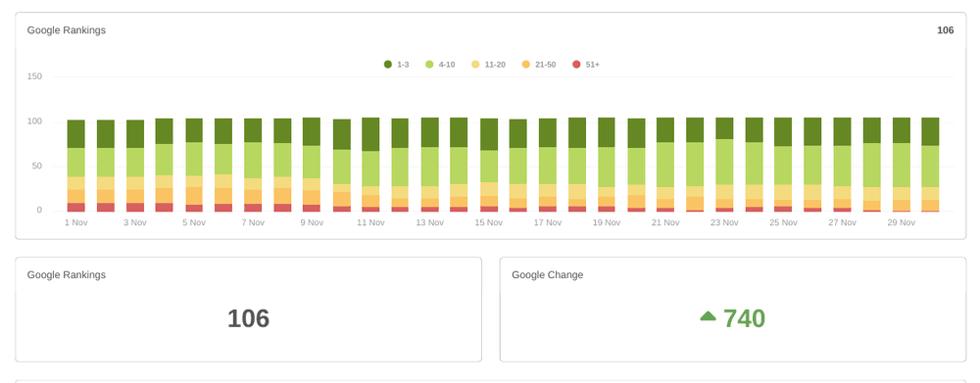This screenshot has width=980, height=383.
Task: Select the 9 Nov bar
Action: pyautogui.click(x=312, y=165)
